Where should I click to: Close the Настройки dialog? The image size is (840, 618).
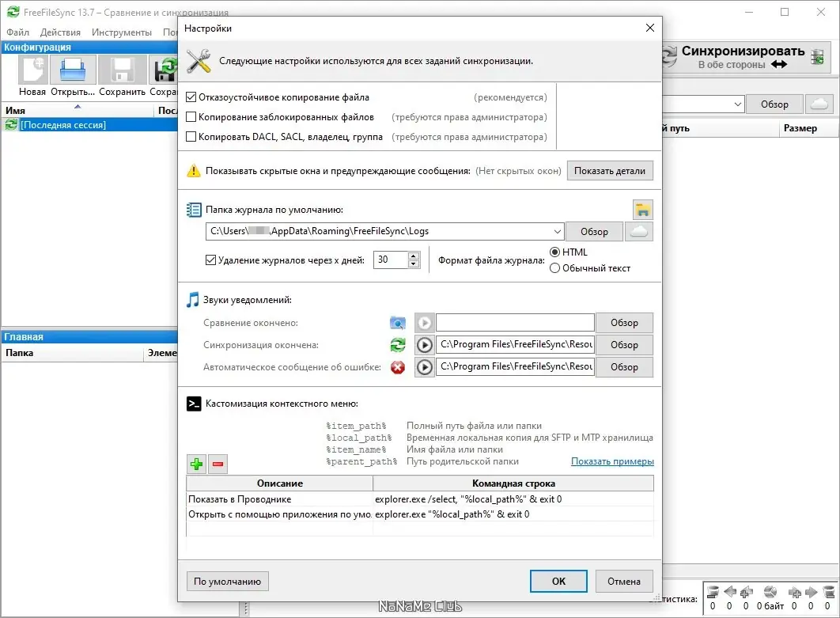649,28
